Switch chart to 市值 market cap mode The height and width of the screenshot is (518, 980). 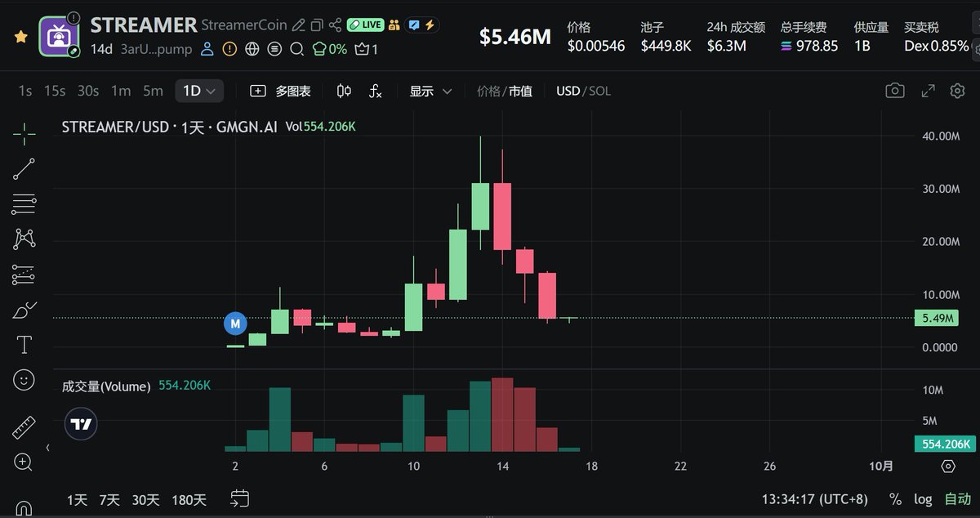(x=520, y=92)
